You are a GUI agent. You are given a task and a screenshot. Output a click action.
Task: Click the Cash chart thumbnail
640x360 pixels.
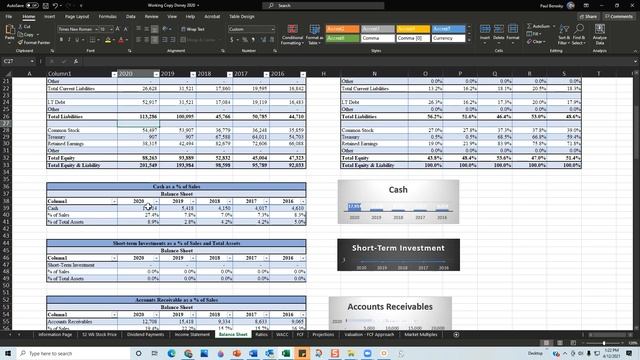click(398, 202)
